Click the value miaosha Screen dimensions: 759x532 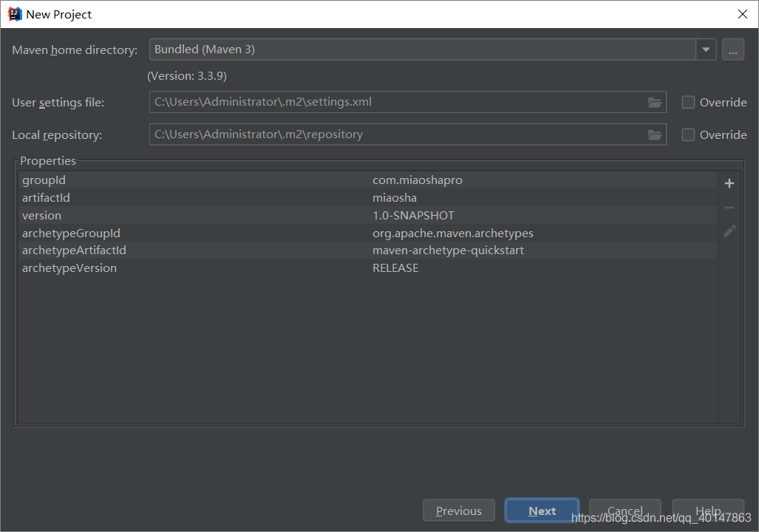[x=395, y=197]
